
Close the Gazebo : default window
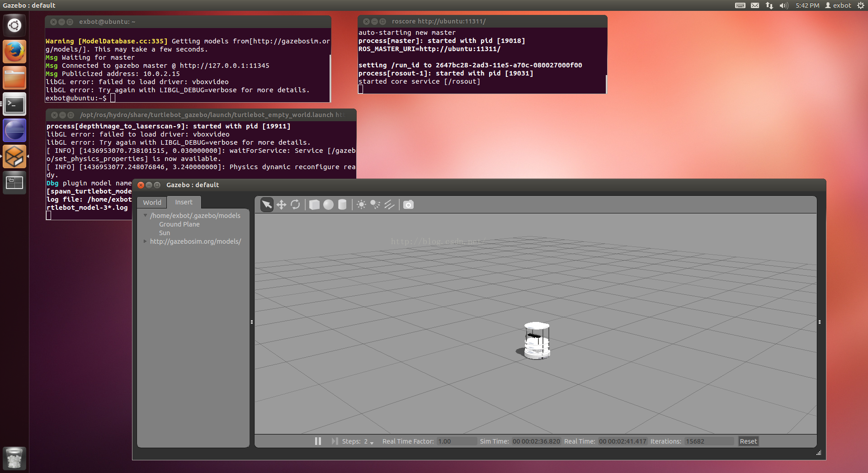[141, 185]
